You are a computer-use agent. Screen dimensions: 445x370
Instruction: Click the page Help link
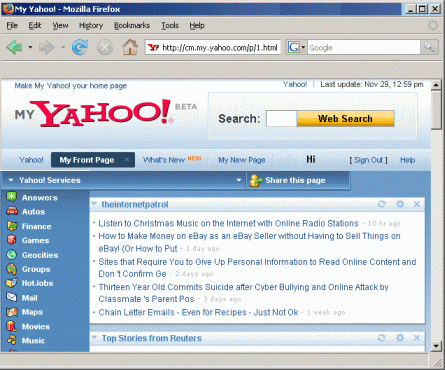pyautogui.click(x=408, y=160)
